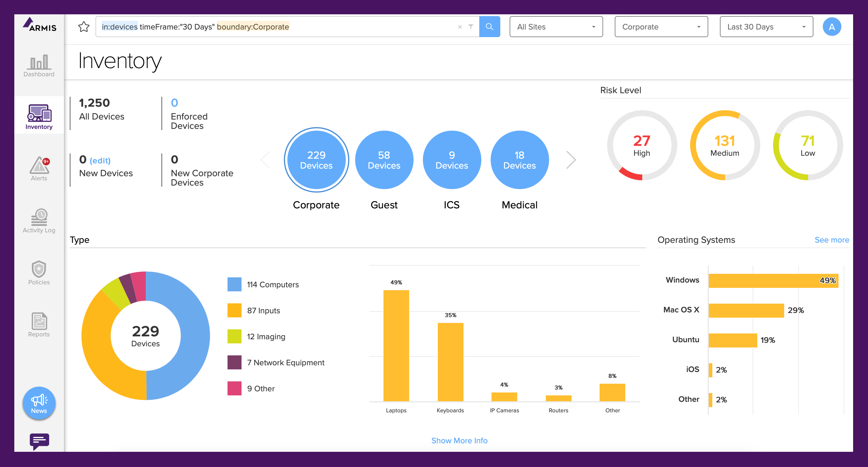
Task: Click Show More Info link
Action: tap(459, 440)
